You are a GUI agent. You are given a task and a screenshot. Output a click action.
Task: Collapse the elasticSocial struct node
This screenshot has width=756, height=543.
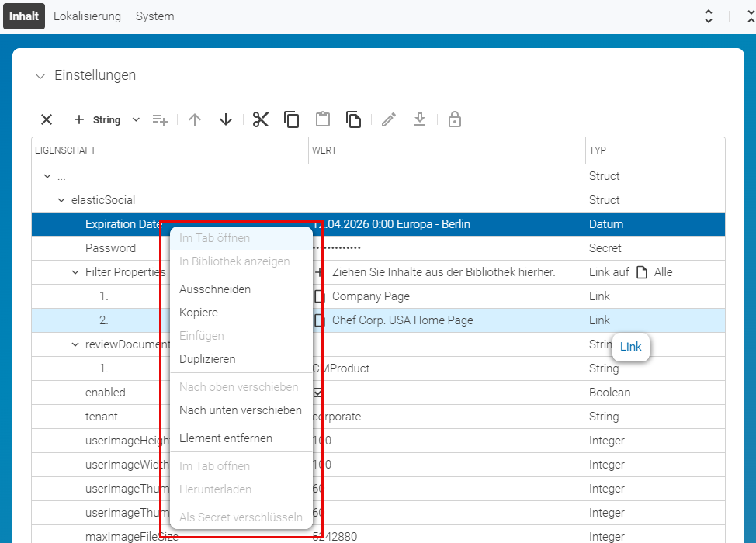(61, 200)
